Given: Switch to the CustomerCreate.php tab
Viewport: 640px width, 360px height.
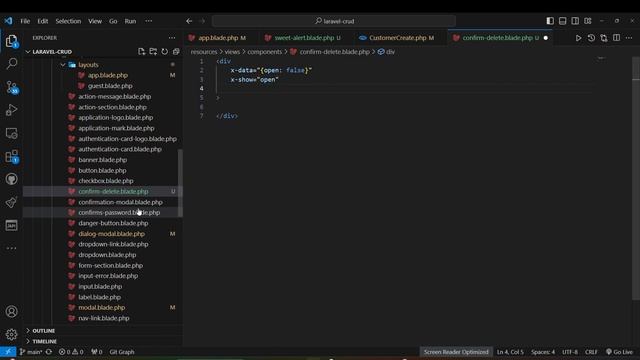Looking at the screenshot, I should tap(397, 38).
